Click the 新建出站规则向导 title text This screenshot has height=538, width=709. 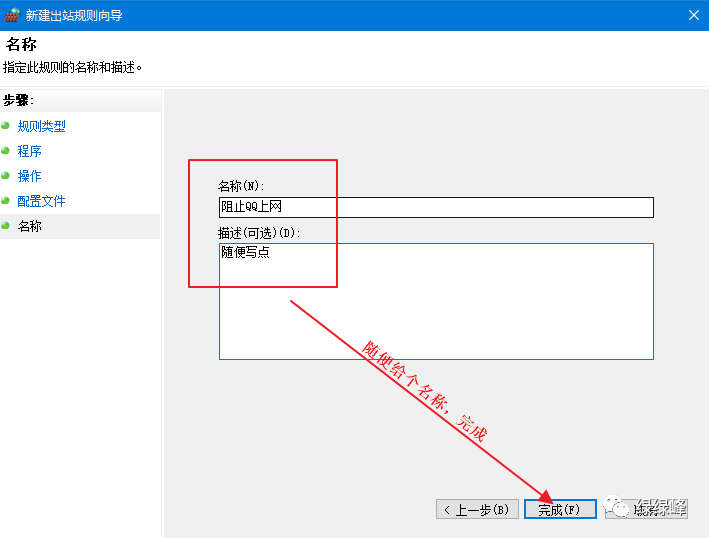74,15
